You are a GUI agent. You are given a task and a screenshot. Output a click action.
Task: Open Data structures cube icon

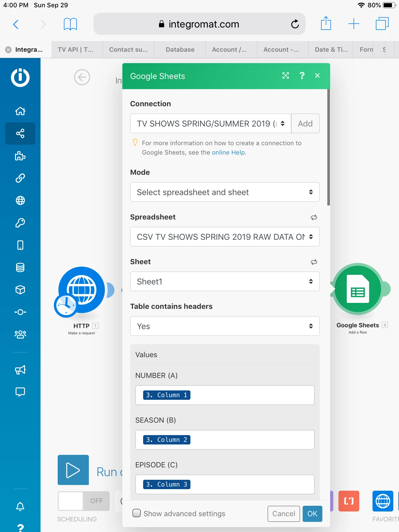[20, 290]
